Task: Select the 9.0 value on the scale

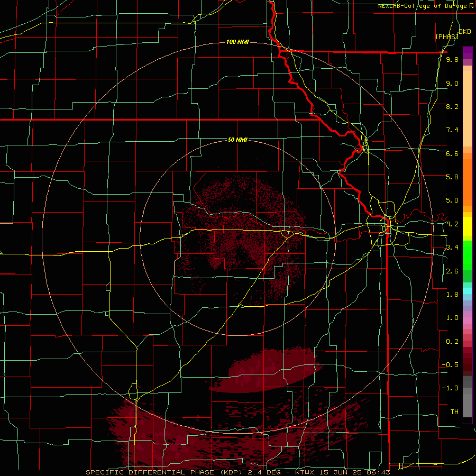Action: pos(452,83)
